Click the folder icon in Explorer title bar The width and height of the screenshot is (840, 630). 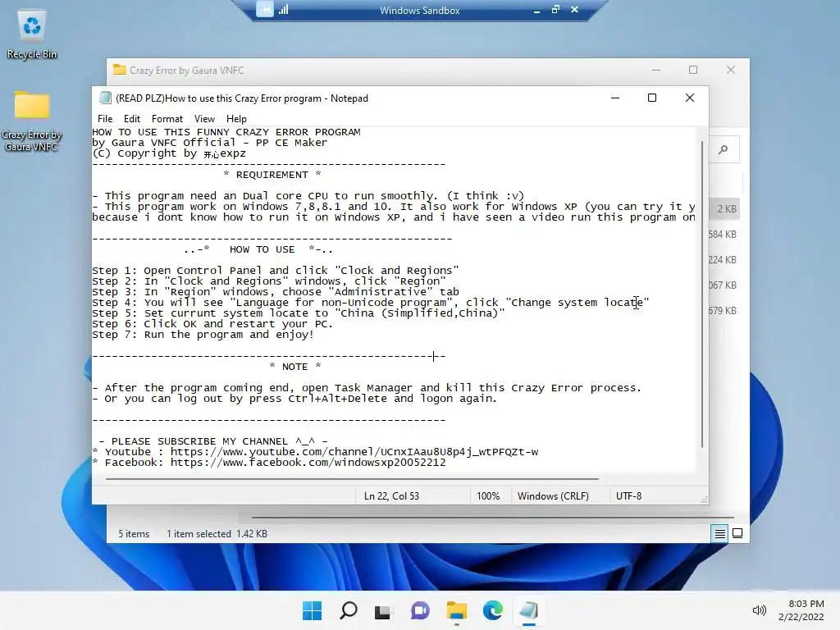[120, 71]
